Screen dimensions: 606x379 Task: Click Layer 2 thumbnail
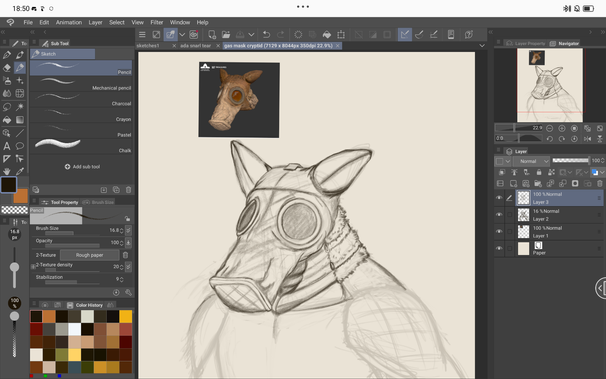click(523, 215)
